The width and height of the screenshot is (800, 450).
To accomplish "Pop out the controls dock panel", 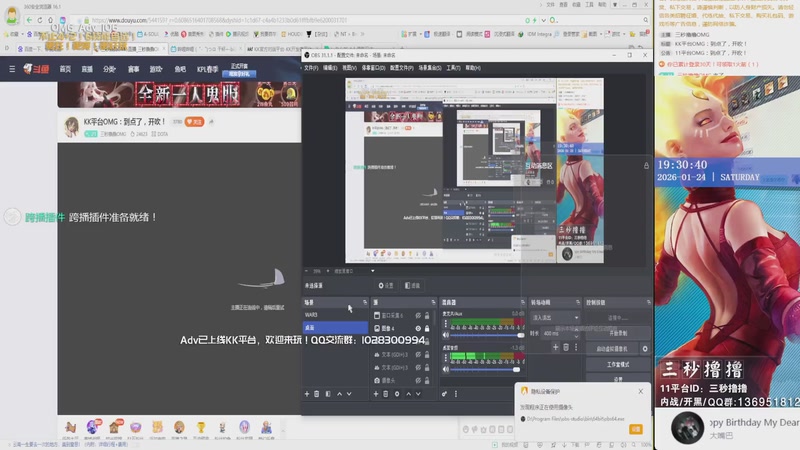I will coord(648,303).
